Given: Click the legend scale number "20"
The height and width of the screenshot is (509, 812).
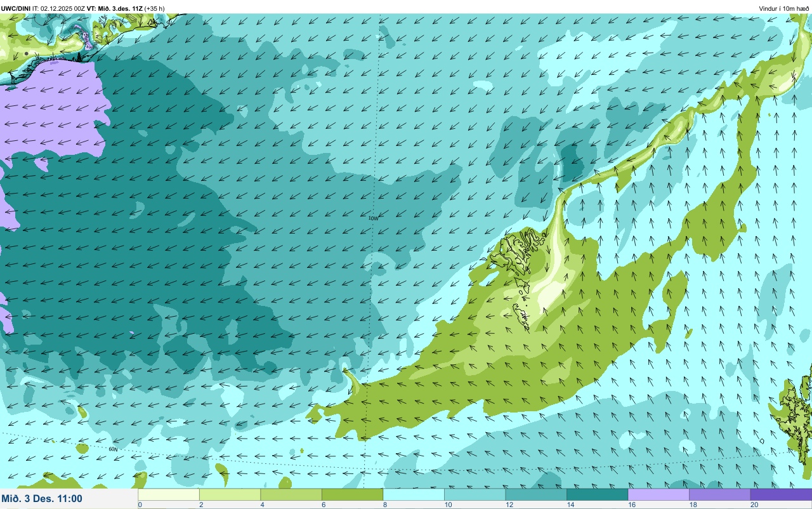Looking at the screenshot, I should [753, 505].
